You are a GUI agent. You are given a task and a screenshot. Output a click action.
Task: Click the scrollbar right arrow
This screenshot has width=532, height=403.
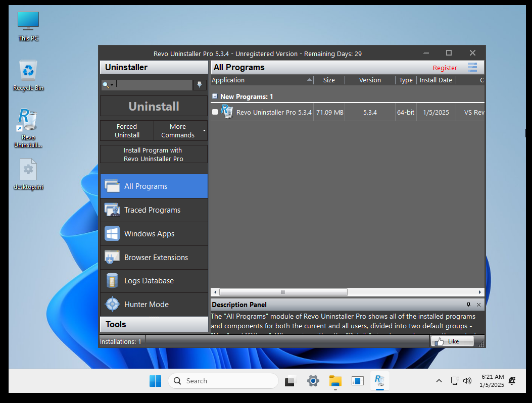[480, 292]
